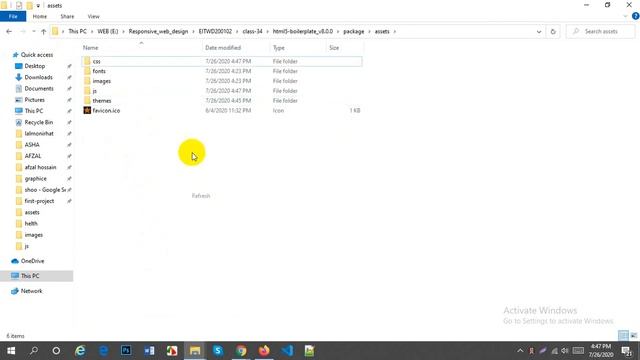Image resolution: width=640 pixels, height=360 pixels.
Task: Open Microsoft Word from taskbar
Action: (x=149, y=351)
